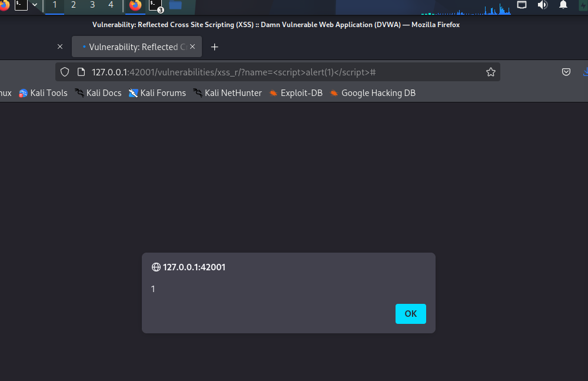Open the terminal launcher in top panel
Viewport: 588px width, 381px height.
(21, 5)
